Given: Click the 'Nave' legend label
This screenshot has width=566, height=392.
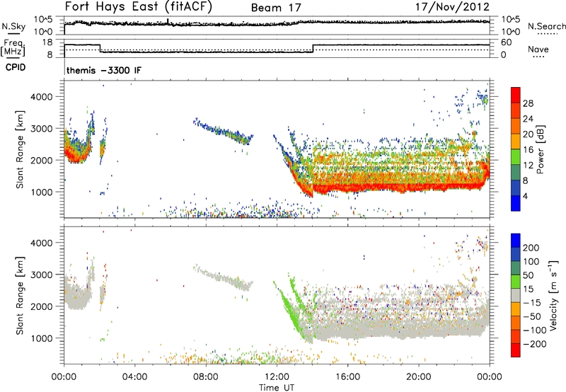Looking at the screenshot, I should pos(538,50).
